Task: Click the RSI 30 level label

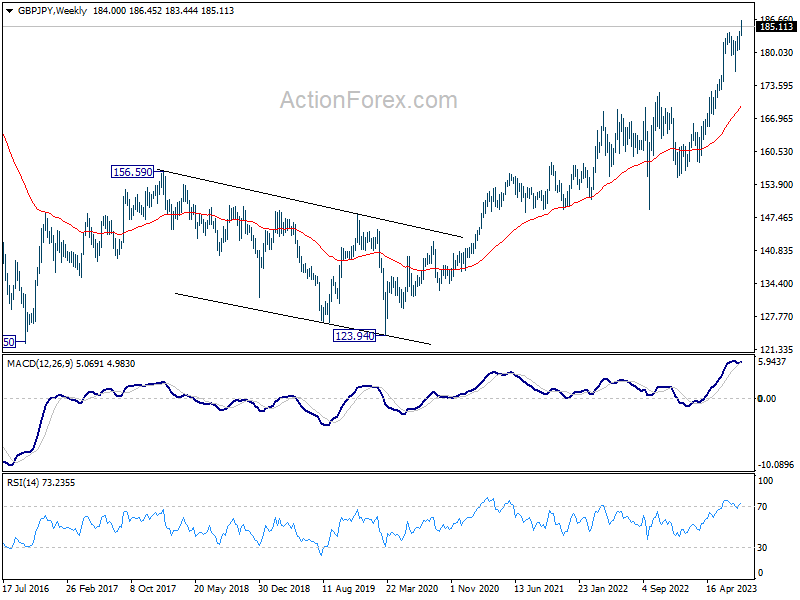Action: pos(762,547)
